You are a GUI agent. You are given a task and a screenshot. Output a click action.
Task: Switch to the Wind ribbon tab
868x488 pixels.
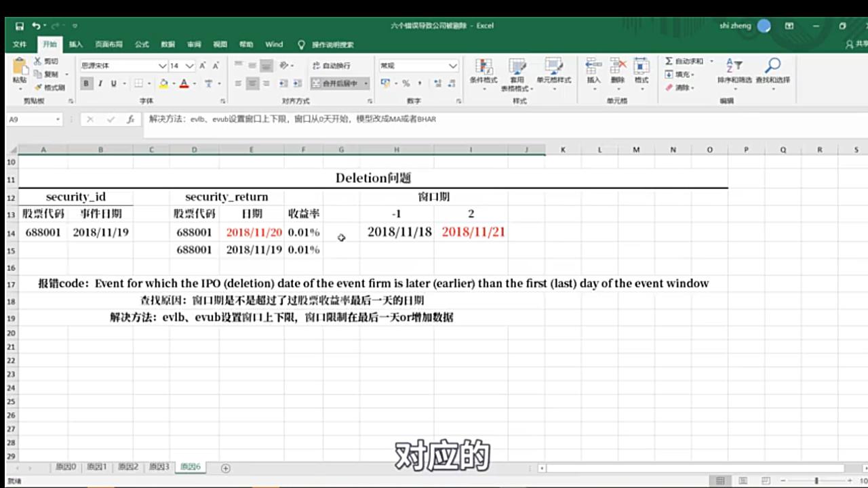(x=274, y=45)
